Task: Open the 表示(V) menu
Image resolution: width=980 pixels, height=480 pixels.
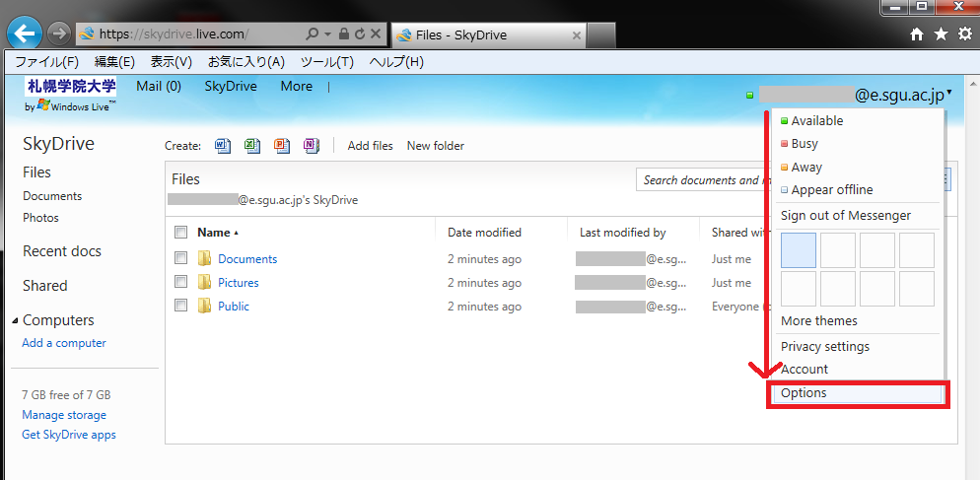Action: tap(172, 62)
